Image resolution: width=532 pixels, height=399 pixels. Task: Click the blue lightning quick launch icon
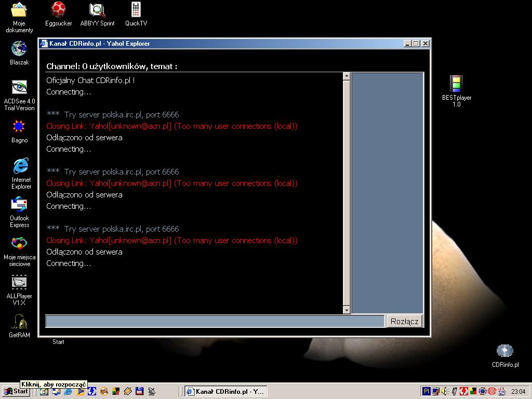point(92,391)
